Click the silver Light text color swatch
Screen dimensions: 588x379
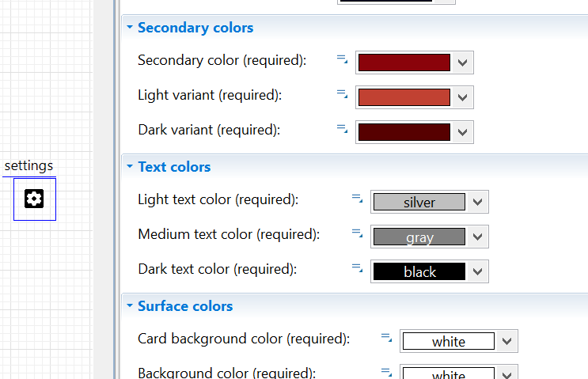click(419, 202)
